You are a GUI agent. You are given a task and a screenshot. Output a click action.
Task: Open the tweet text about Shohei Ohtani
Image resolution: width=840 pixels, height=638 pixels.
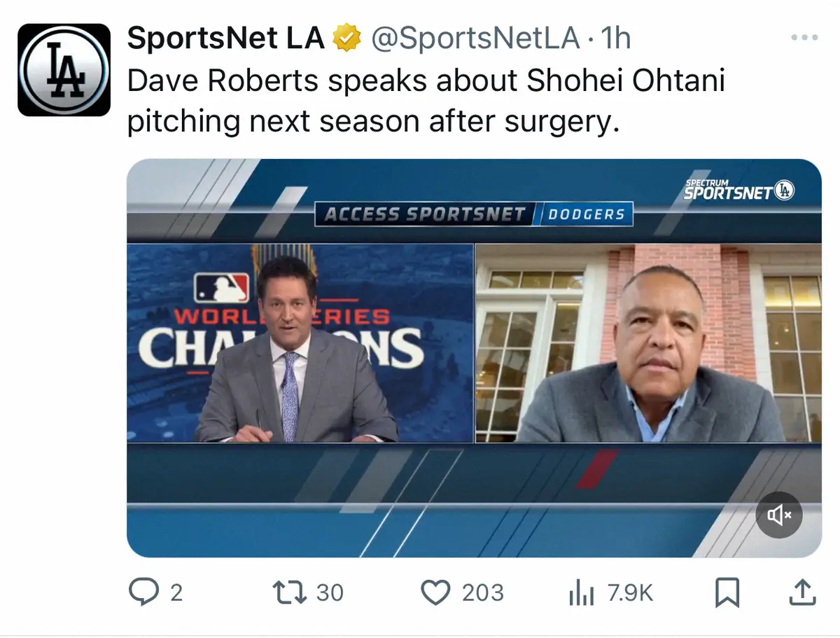click(426, 101)
